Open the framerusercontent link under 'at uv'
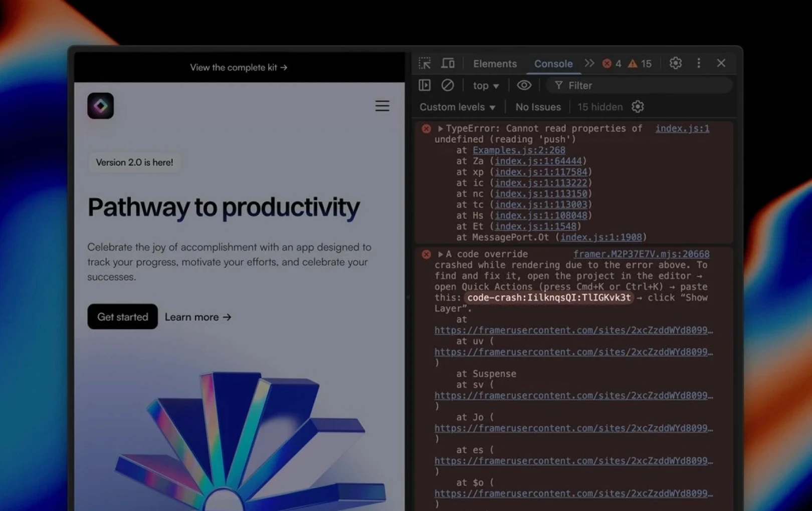Viewport: 812px width, 511px height. coord(573,352)
